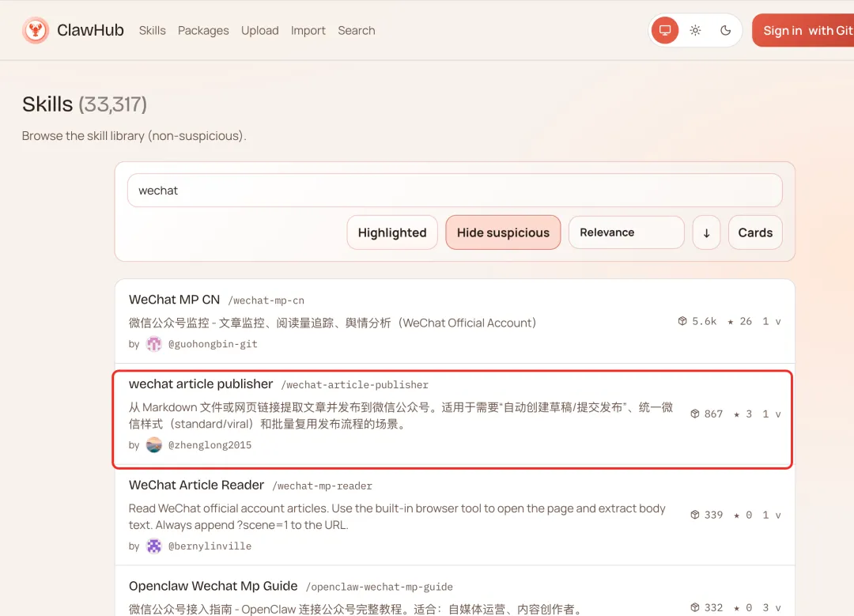Click the ClawHub lobster logo icon
Image resolution: width=854 pixels, height=616 pixels.
point(36,30)
